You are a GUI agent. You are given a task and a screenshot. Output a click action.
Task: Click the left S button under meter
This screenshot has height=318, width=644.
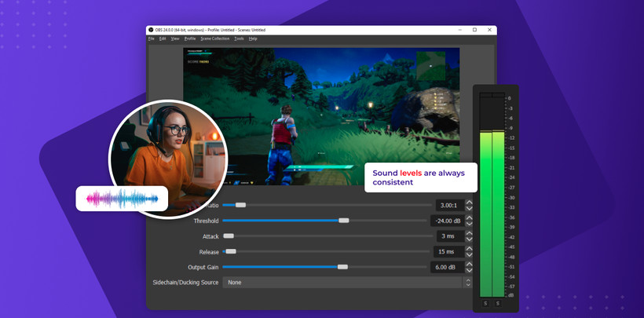click(485, 303)
